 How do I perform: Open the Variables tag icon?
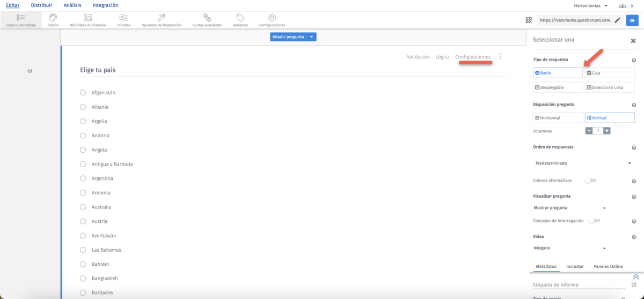click(240, 18)
